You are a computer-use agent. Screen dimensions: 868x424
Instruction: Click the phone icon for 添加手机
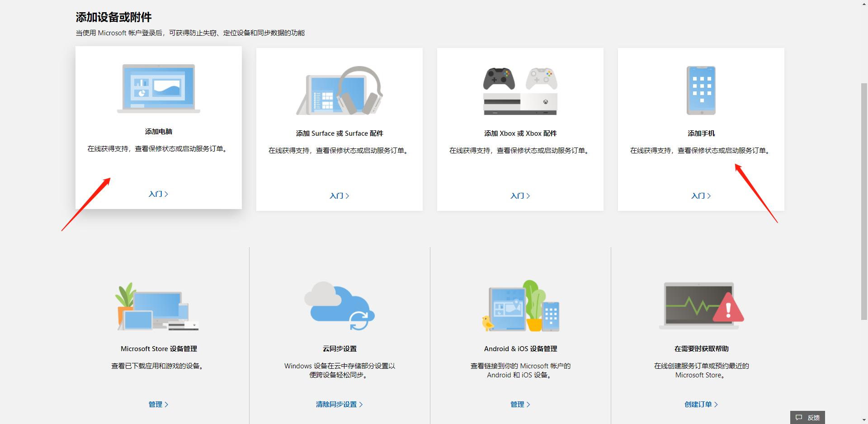click(x=701, y=90)
